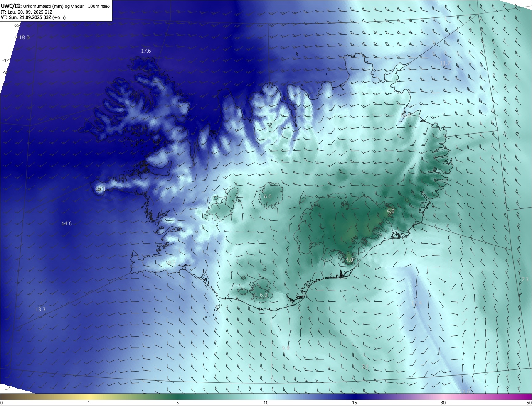
Task: Click tick label 15 on the color scale
Action: (x=355, y=403)
